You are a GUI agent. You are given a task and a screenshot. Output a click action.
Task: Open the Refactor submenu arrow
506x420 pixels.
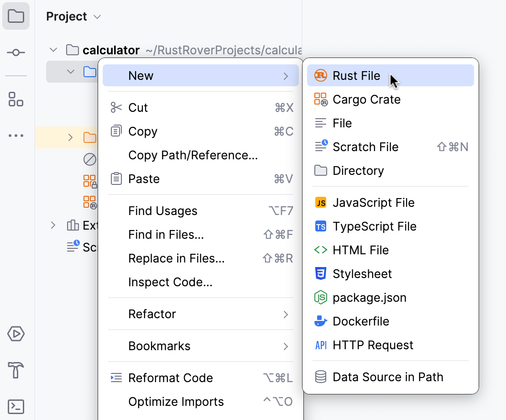[x=286, y=315]
